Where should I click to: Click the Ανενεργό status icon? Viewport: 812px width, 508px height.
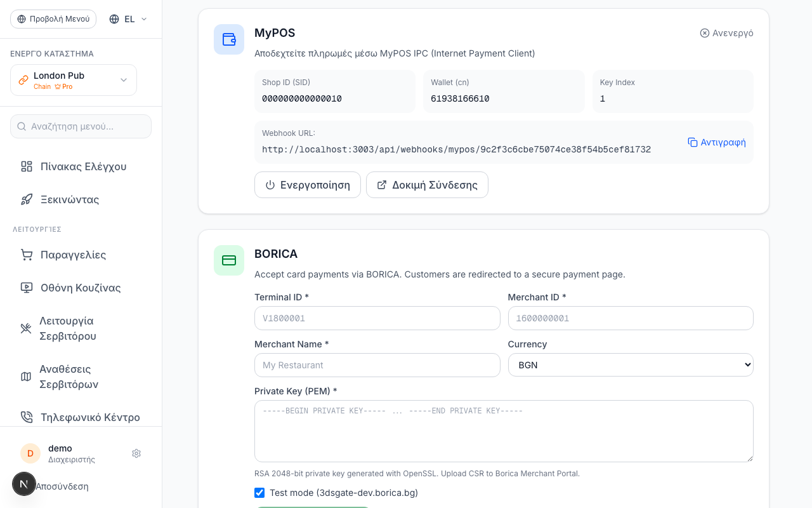click(x=704, y=33)
